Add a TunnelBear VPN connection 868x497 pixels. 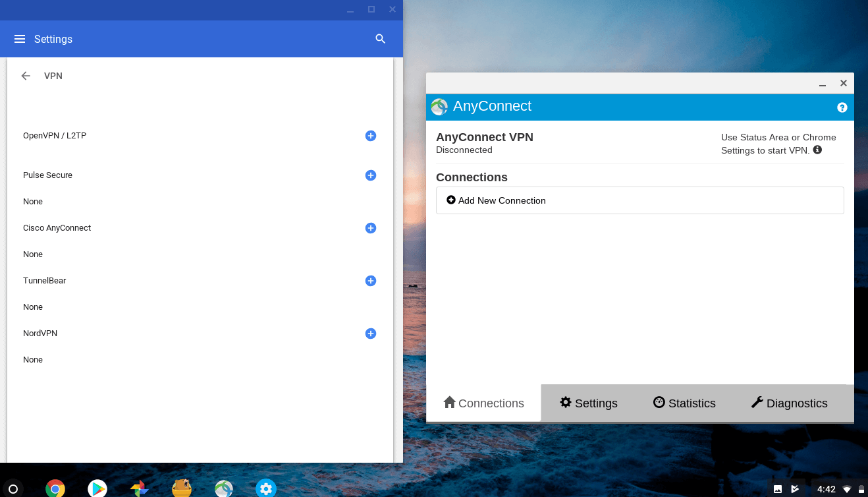coord(371,281)
